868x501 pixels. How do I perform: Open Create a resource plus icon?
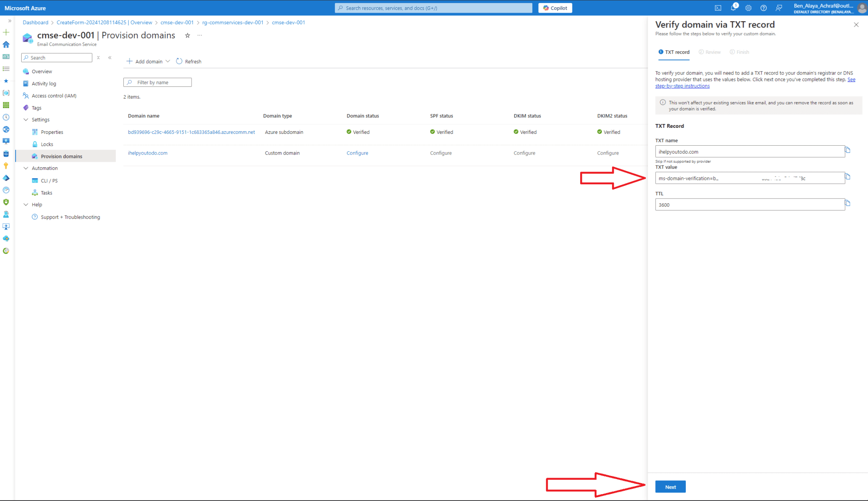(6, 32)
